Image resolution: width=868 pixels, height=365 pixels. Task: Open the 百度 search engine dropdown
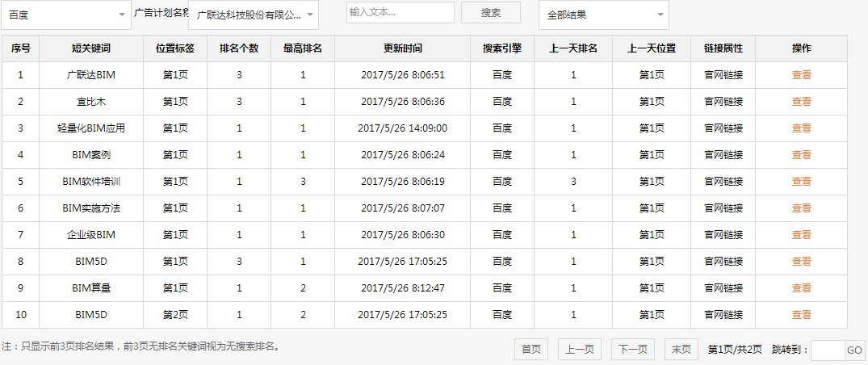pos(65,15)
